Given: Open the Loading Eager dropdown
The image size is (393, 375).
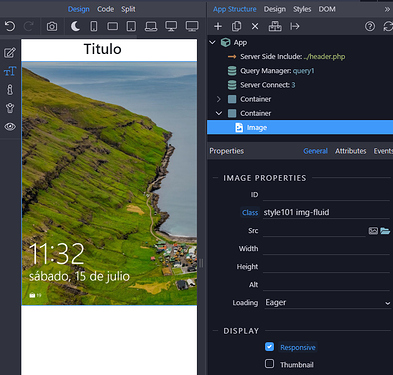Looking at the screenshot, I should point(328,303).
